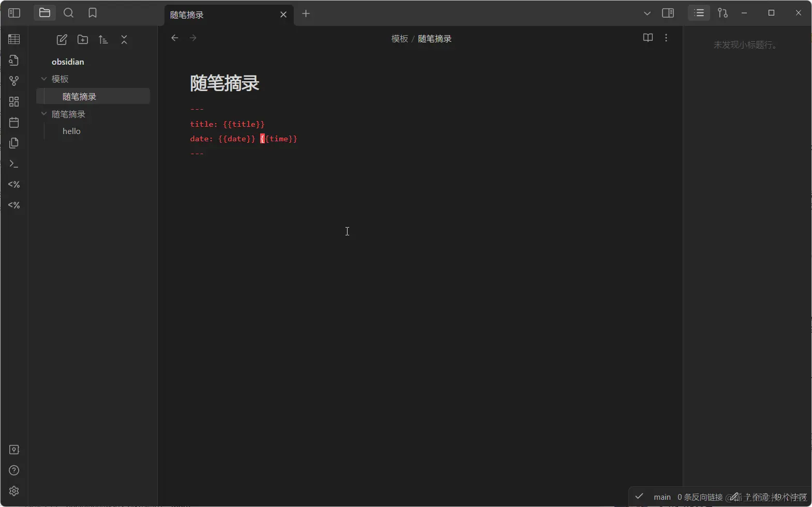Click the obsidian vault name

click(68, 62)
